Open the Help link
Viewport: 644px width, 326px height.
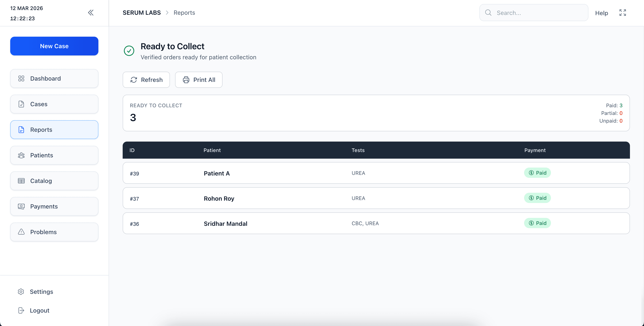pyautogui.click(x=601, y=13)
